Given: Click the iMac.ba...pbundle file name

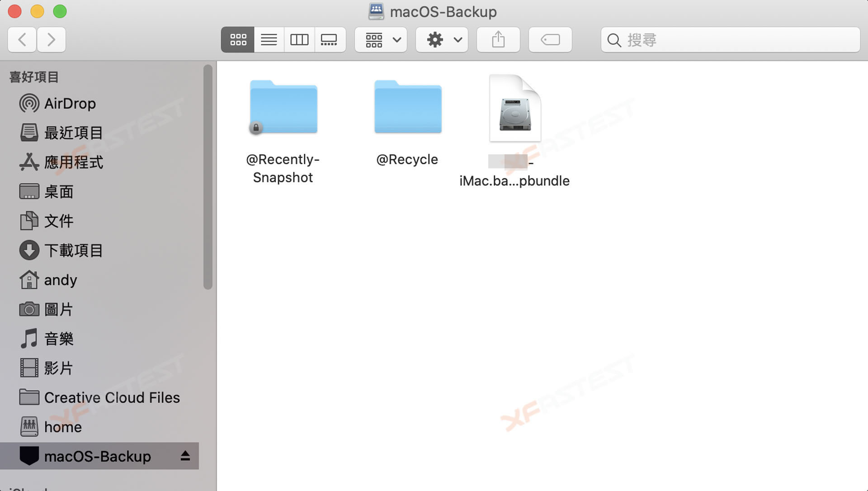Looking at the screenshot, I should [x=514, y=181].
